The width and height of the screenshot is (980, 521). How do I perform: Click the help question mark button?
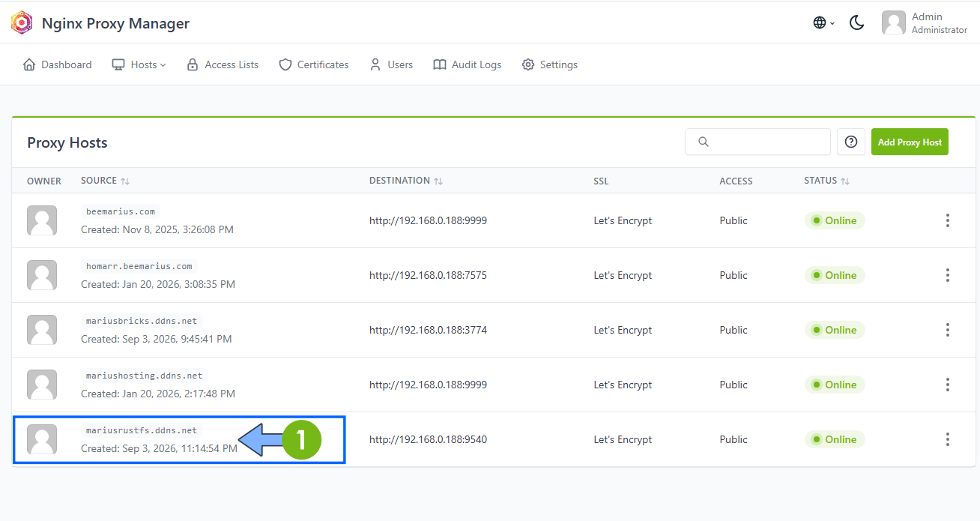(x=850, y=142)
